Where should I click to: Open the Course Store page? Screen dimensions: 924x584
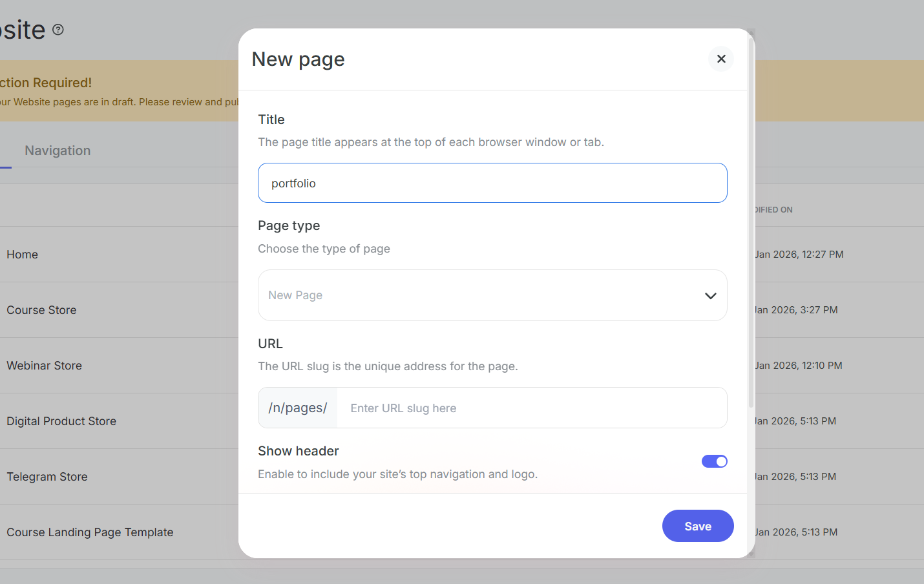point(41,310)
